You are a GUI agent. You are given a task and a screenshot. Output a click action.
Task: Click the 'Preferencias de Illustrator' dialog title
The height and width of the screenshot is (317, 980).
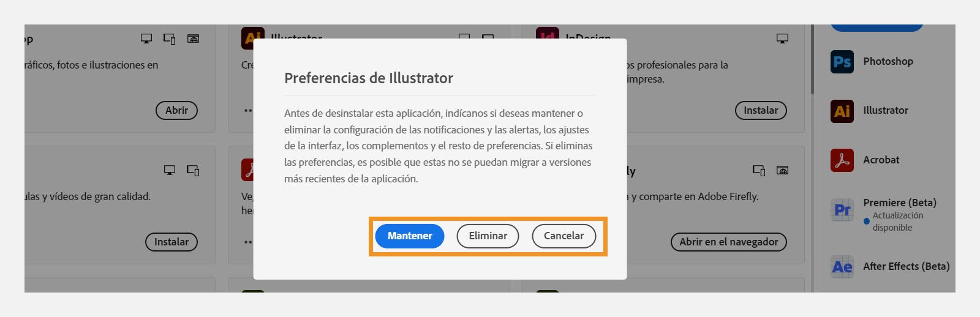[369, 78]
